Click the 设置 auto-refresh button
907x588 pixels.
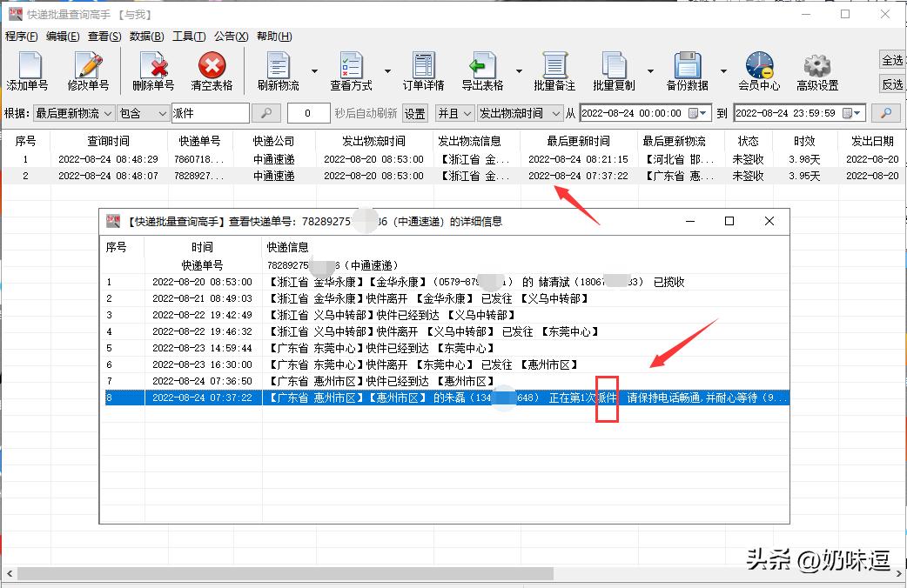414,112
